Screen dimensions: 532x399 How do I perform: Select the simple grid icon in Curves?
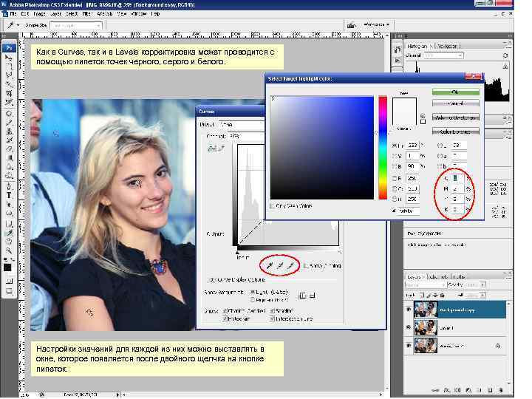302,296
